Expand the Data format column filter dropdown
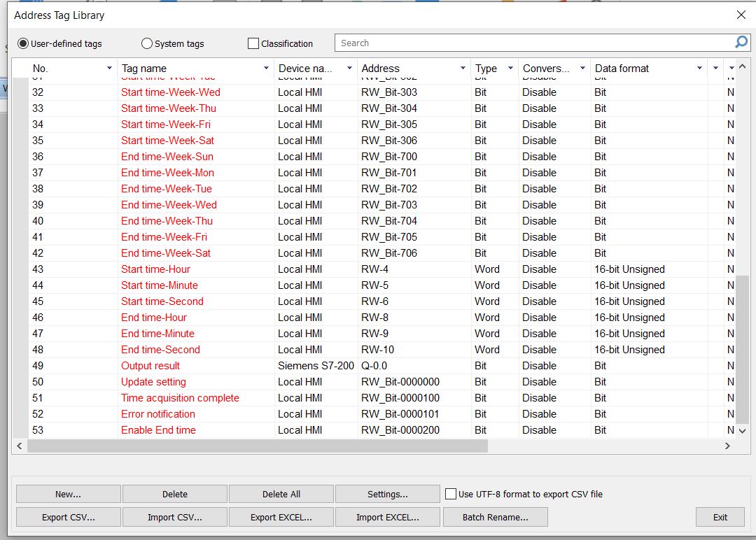Viewport: 756px width, 540px height. pyautogui.click(x=699, y=69)
